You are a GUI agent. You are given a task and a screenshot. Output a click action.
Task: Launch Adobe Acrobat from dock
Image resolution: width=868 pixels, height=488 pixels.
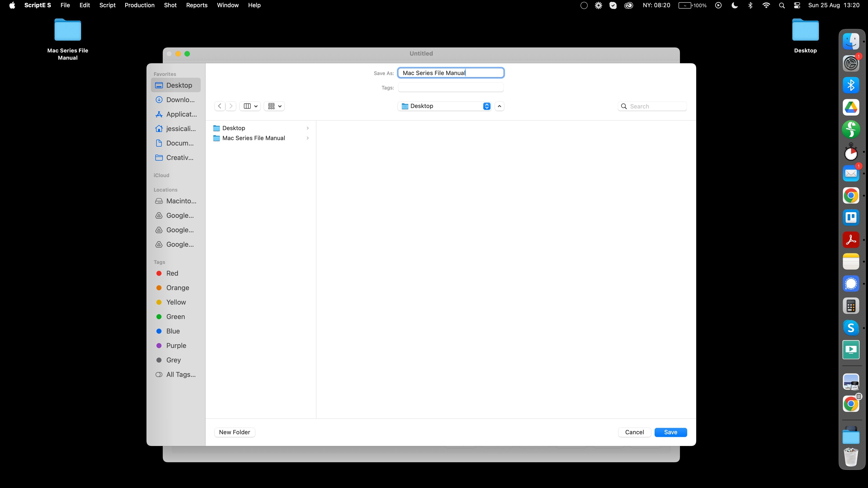click(x=851, y=240)
